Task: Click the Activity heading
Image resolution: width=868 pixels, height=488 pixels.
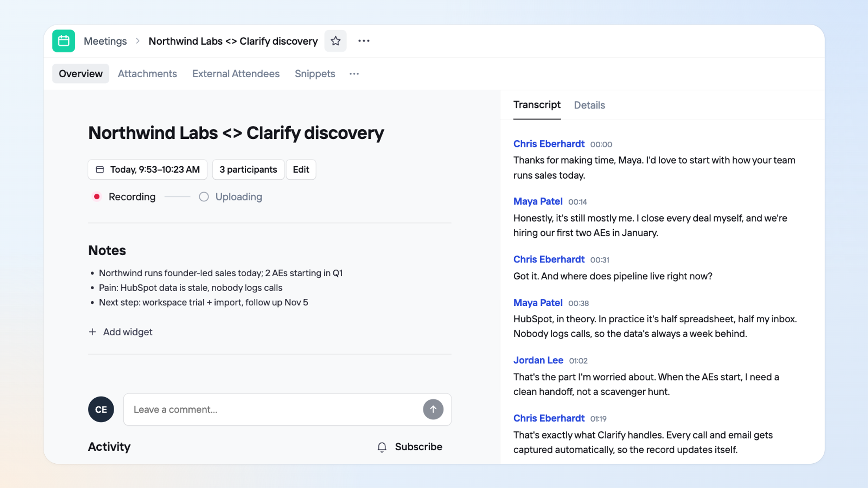Action: click(x=109, y=447)
